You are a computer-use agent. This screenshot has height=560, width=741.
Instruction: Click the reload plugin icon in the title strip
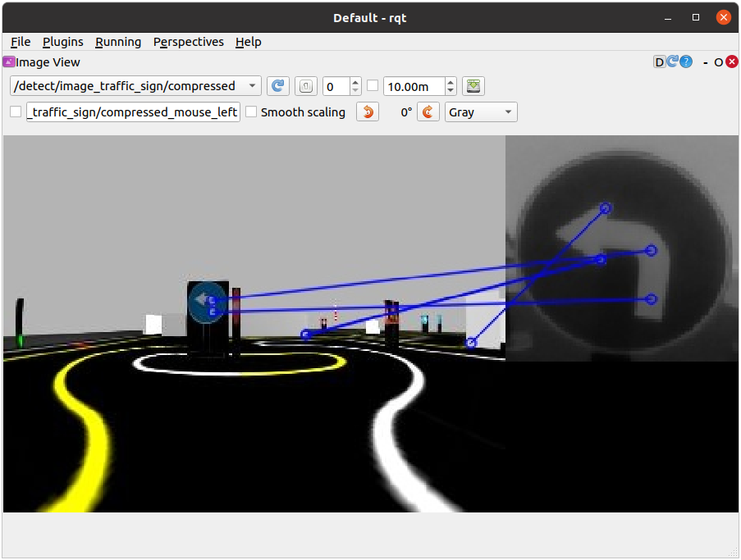pyautogui.click(x=672, y=62)
